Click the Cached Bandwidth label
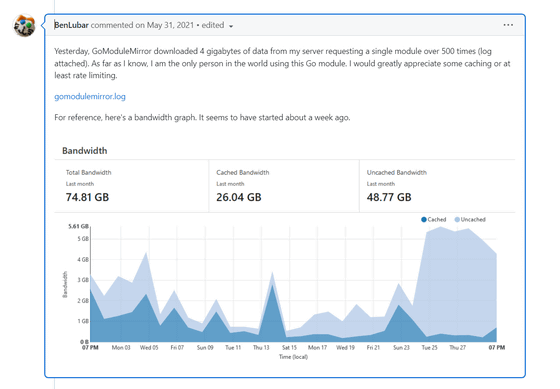The image size is (560, 389). coord(243,173)
